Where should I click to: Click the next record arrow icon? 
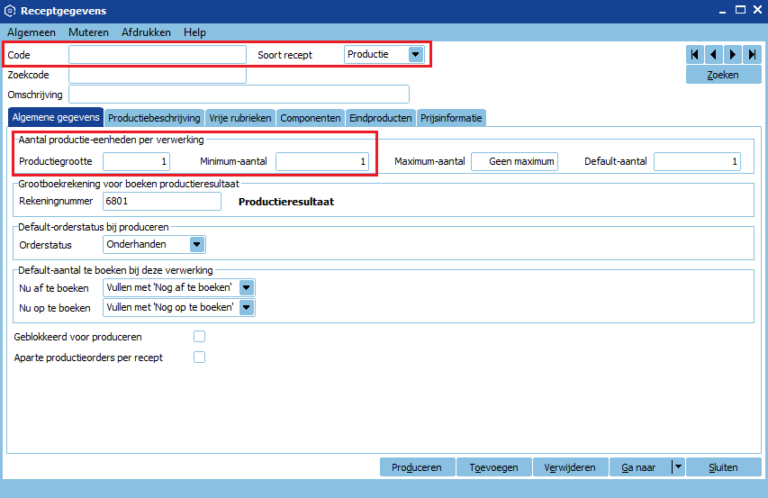[732, 54]
